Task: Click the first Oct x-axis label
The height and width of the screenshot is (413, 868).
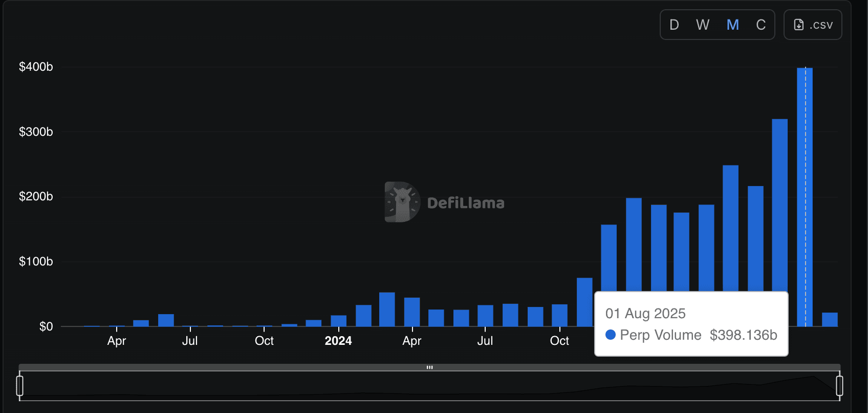Action: (x=264, y=341)
